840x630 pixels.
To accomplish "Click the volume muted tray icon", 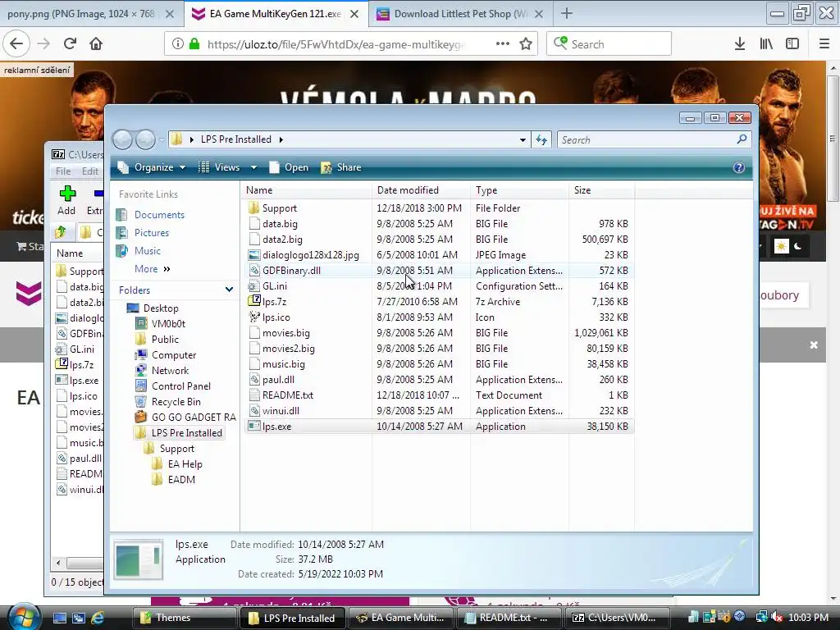I will click(x=778, y=617).
